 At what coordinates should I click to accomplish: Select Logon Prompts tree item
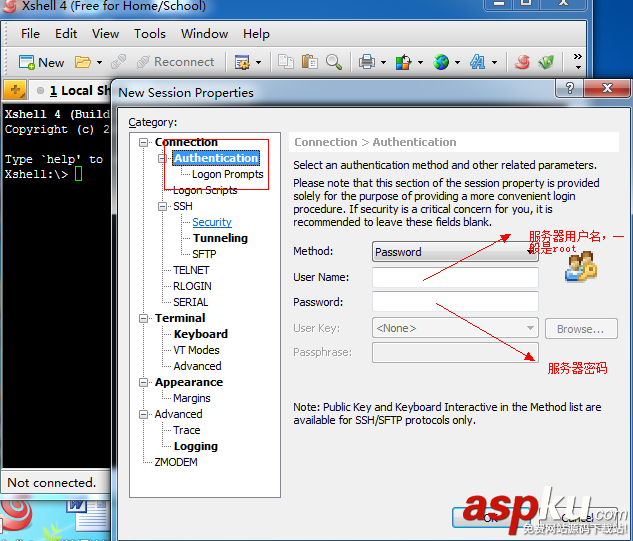(228, 174)
